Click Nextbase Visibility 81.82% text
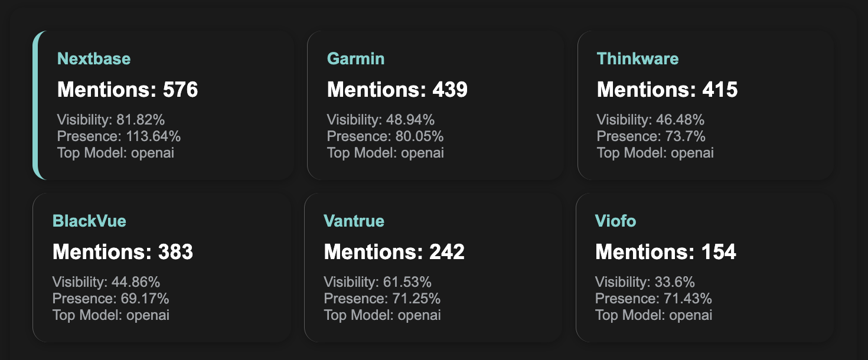Image resolution: width=868 pixels, height=360 pixels. (x=111, y=120)
